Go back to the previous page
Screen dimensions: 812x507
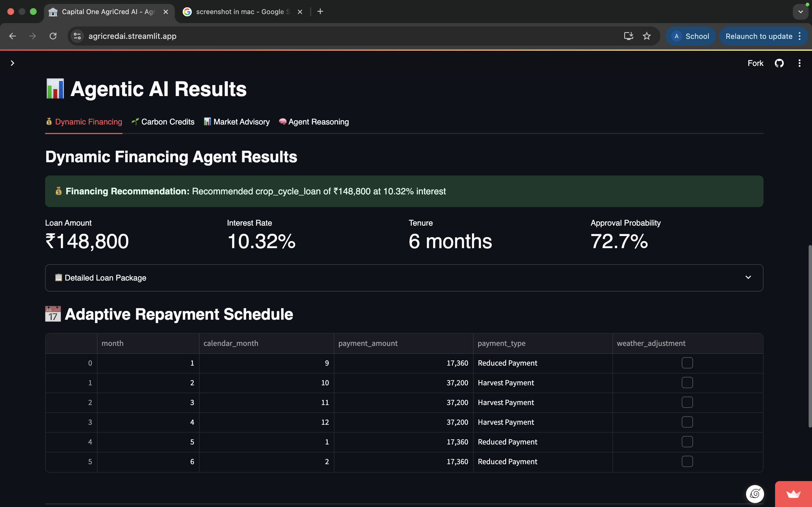coord(12,36)
